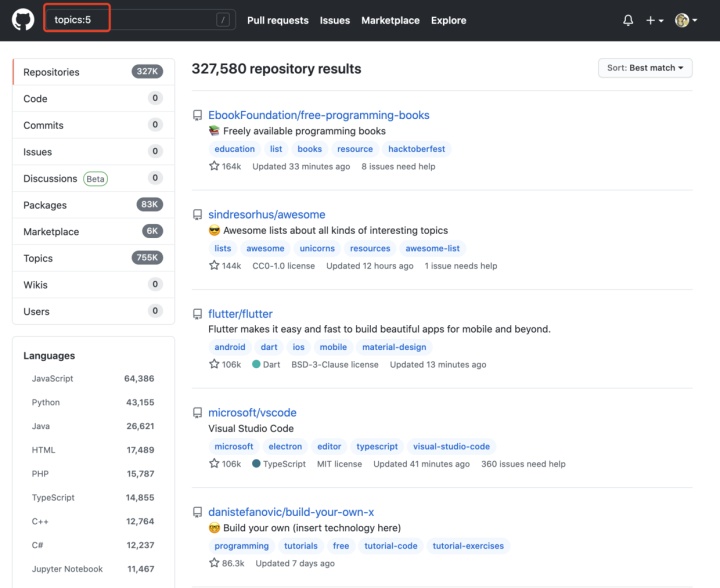The image size is (720, 588).
Task: Click the GitHub logo icon
Action: click(22, 20)
